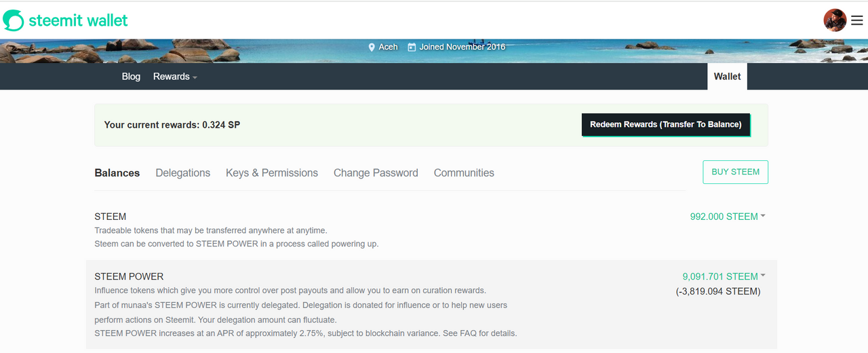This screenshot has height=353, width=868.
Task: Open Keys & Permissions tab
Action: tap(272, 173)
